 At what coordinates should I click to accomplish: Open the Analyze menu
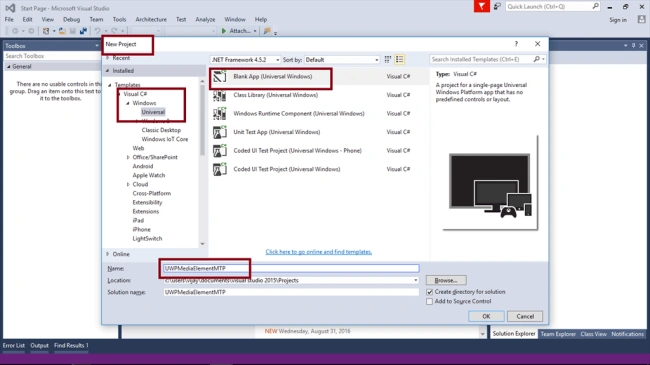pyautogui.click(x=205, y=19)
